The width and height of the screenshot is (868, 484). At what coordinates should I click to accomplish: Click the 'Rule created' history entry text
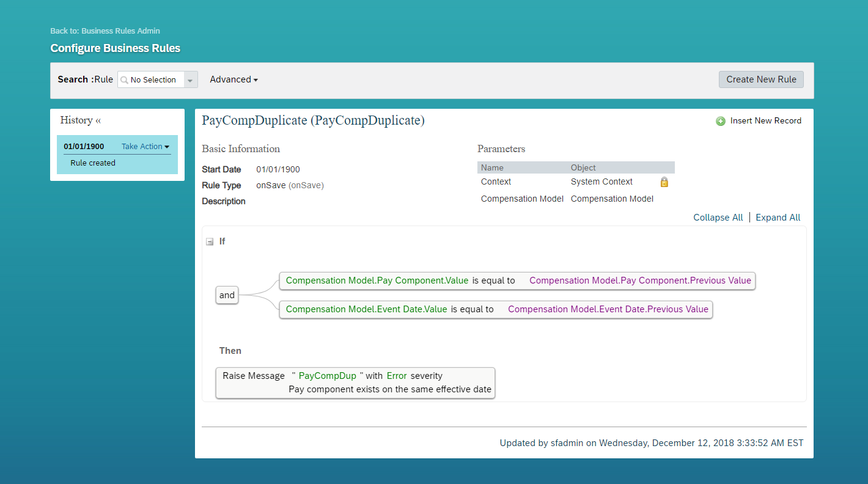[93, 163]
